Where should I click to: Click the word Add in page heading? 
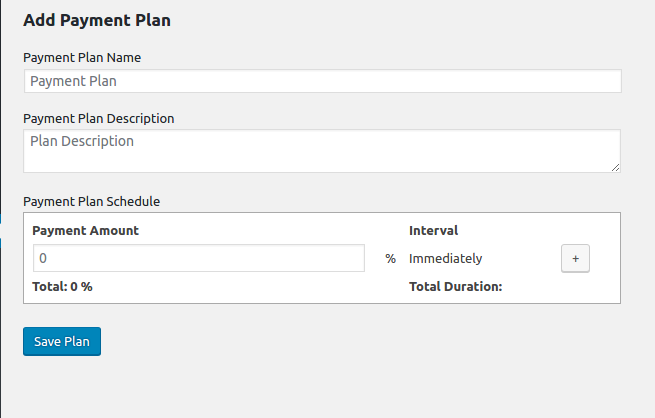coord(39,20)
